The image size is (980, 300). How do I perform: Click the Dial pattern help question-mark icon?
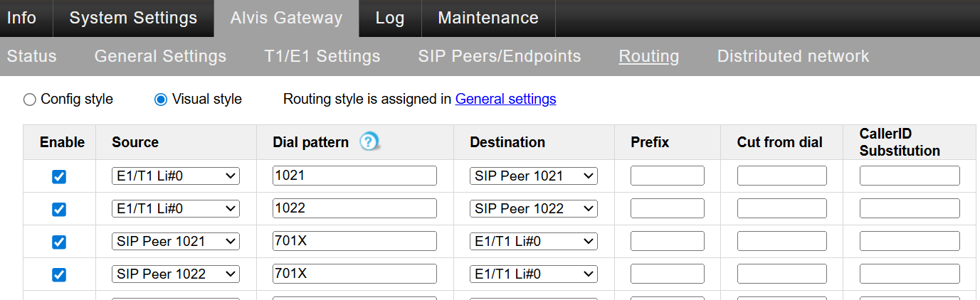pyautogui.click(x=368, y=142)
